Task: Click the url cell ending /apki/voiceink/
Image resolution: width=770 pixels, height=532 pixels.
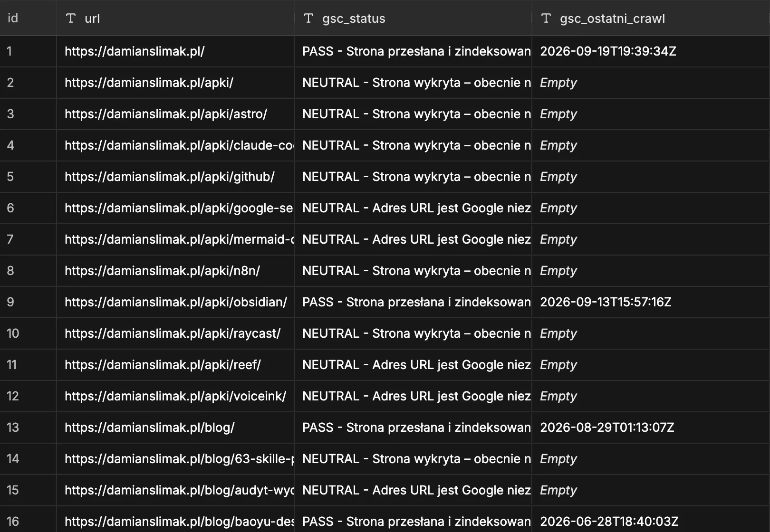Action: (175, 396)
